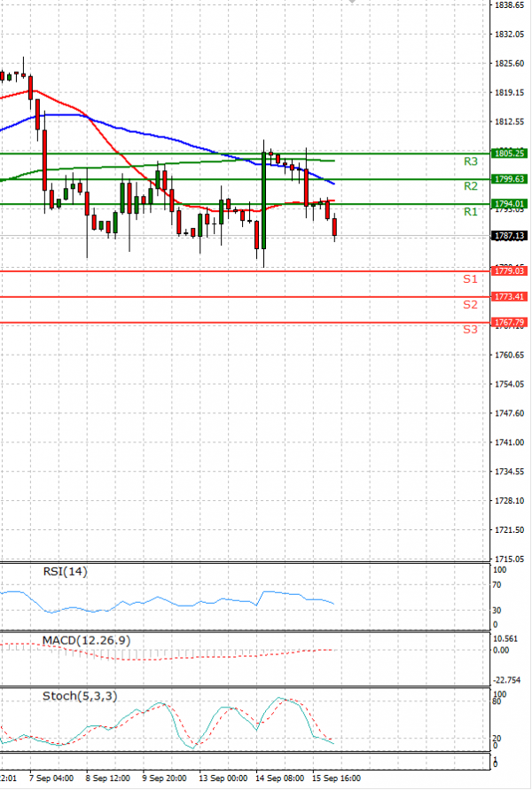Screen dimensions: 532x790
Task: Click the 1838.65 price axis value
Action: coord(509,5)
